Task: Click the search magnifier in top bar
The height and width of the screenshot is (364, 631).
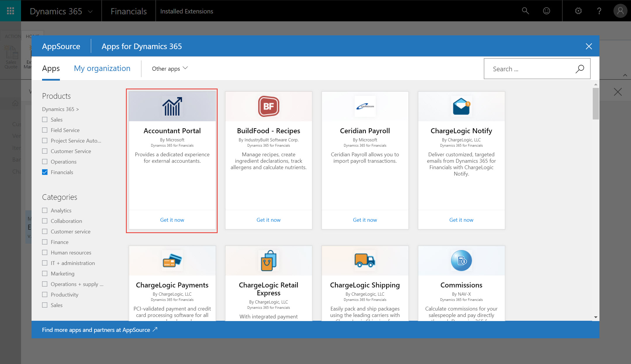Action: (525, 11)
